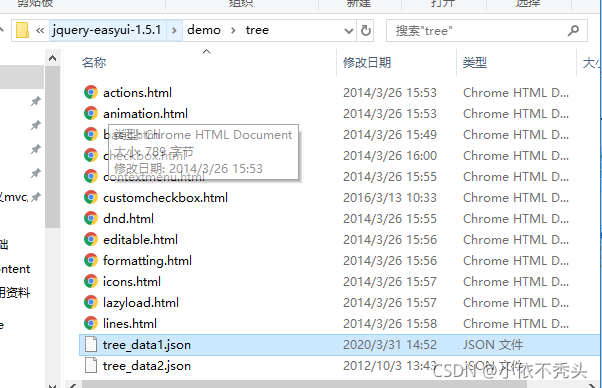The image size is (602, 388).
Task: Expand the demo breadcrumb chevron
Action: 233,30
